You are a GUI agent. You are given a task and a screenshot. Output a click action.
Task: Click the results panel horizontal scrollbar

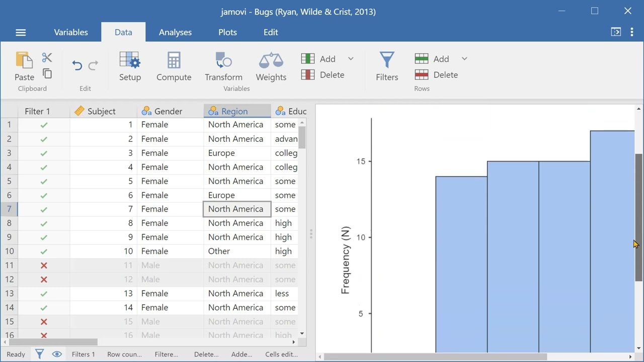coord(435,357)
